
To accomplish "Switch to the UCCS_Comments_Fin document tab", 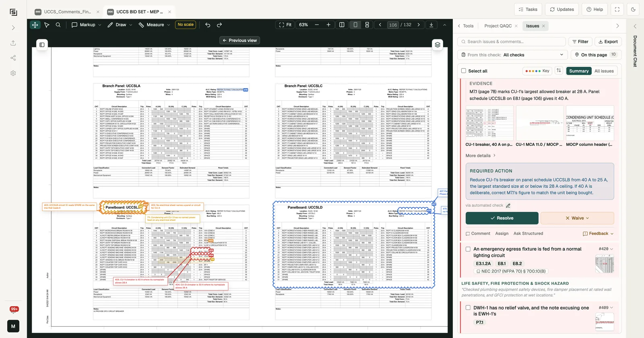I will 67,12.
